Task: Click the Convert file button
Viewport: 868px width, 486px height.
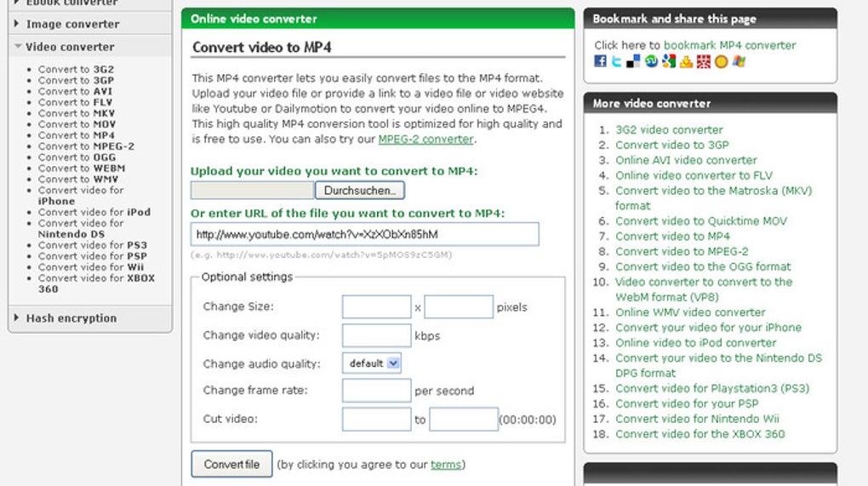Action: [x=231, y=464]
